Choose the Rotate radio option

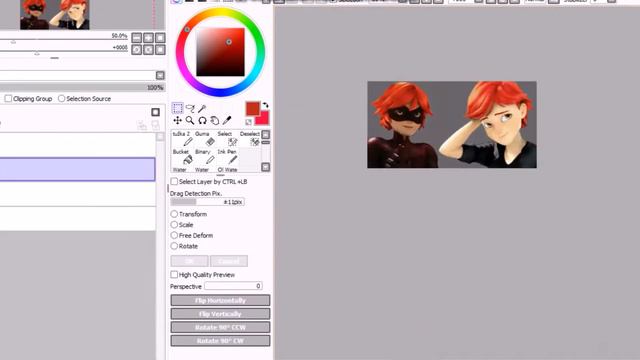(x=174, y=246)
